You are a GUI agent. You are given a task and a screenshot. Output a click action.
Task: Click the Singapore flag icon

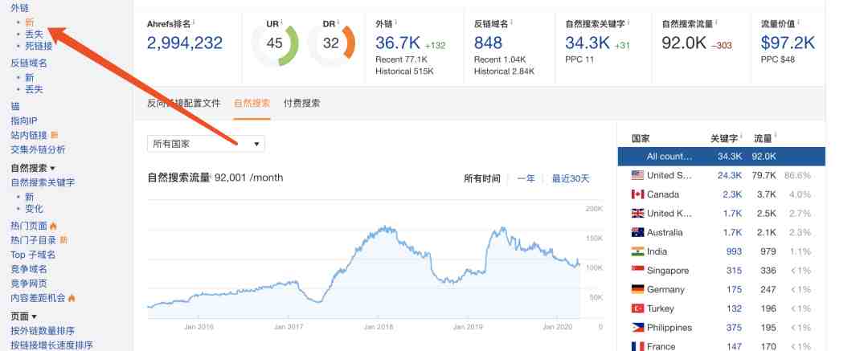[637, 270]
